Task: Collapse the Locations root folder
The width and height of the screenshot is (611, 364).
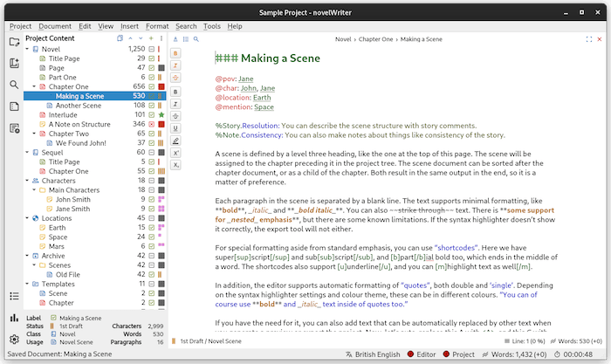Action: coord(27,218)
